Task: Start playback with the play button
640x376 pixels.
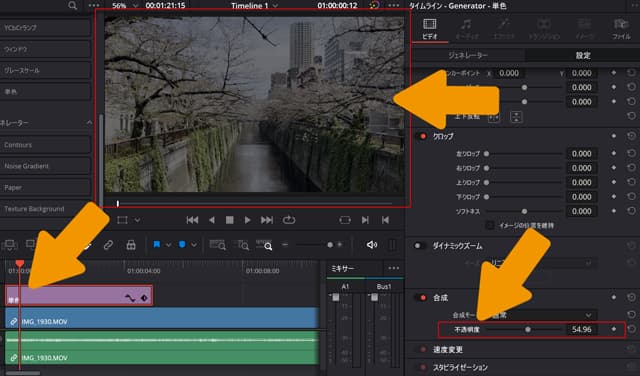Action: pos(247,220)
